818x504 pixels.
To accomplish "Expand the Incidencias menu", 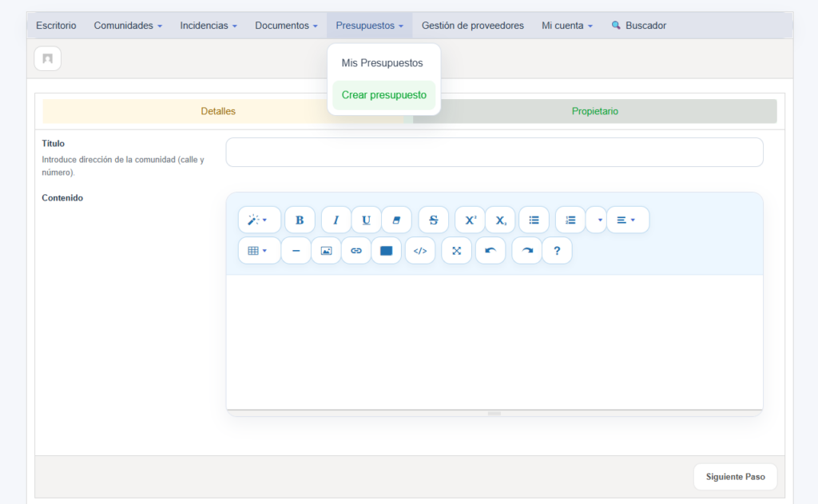I will [208, 26].
